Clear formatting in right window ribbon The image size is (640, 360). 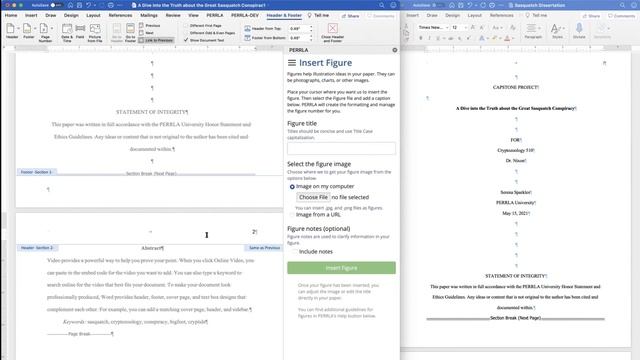point(513,27)
